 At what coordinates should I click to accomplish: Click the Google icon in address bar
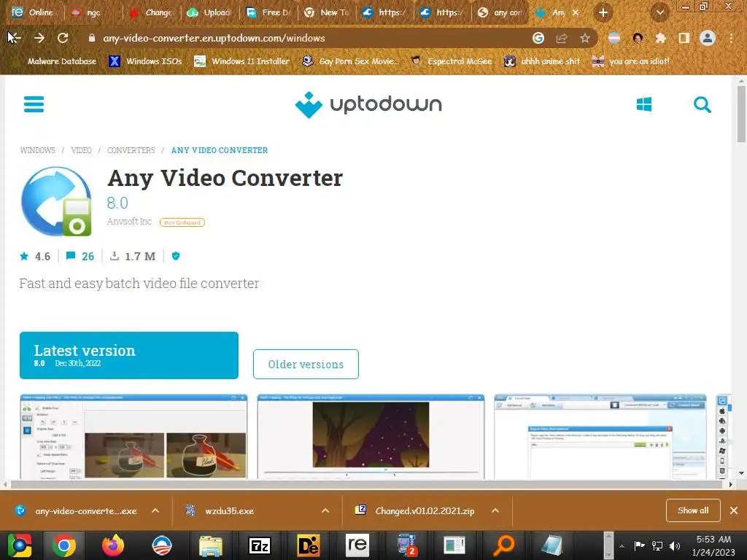pos(538,38)
